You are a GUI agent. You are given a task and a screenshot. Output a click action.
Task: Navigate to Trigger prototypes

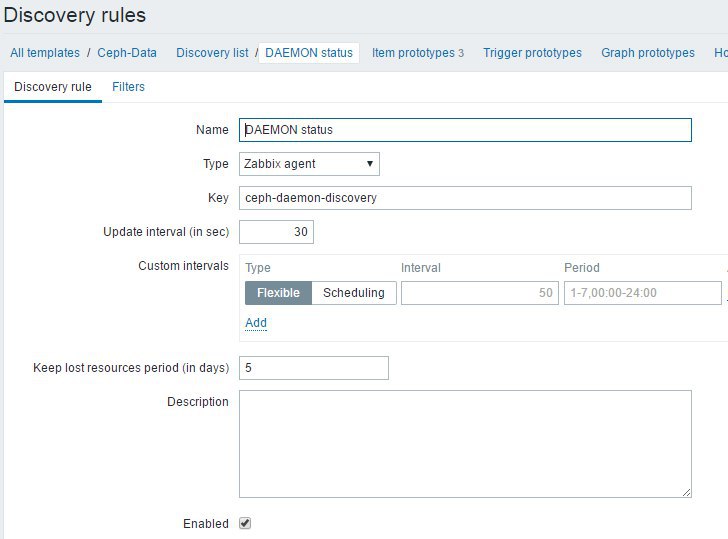coord(532,53)
